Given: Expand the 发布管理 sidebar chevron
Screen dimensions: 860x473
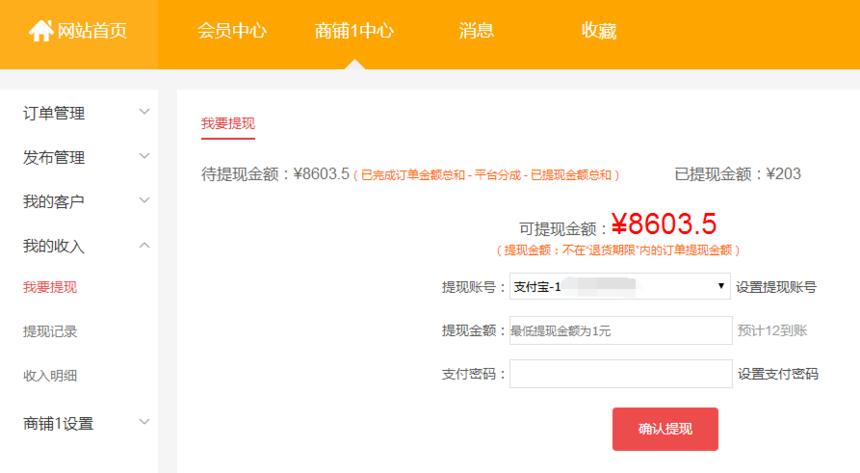Looking at the screenshot, I should click(x=144, y=156).
